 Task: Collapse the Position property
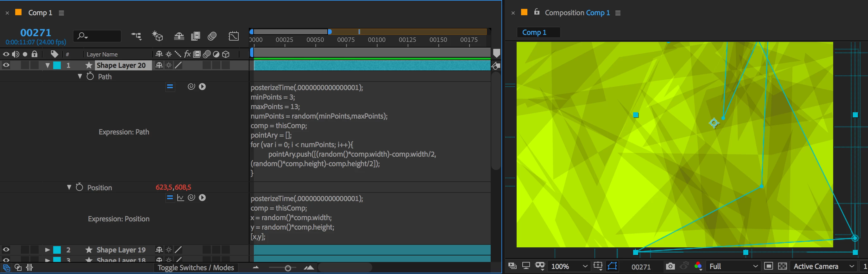[x=69, y=187]
